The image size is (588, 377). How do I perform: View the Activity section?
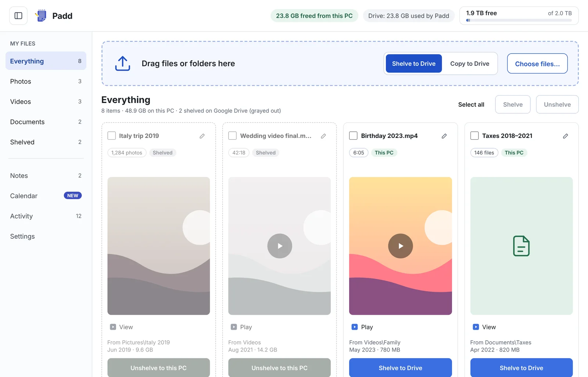click(x=46, y=216)
